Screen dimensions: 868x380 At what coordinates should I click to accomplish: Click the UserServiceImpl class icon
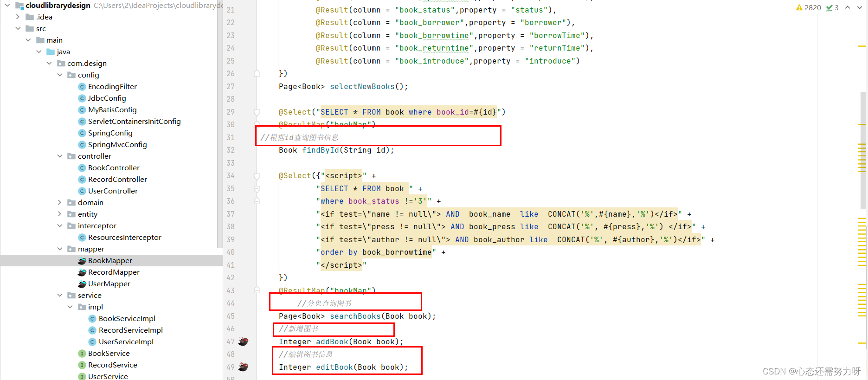tap(92, 341)
